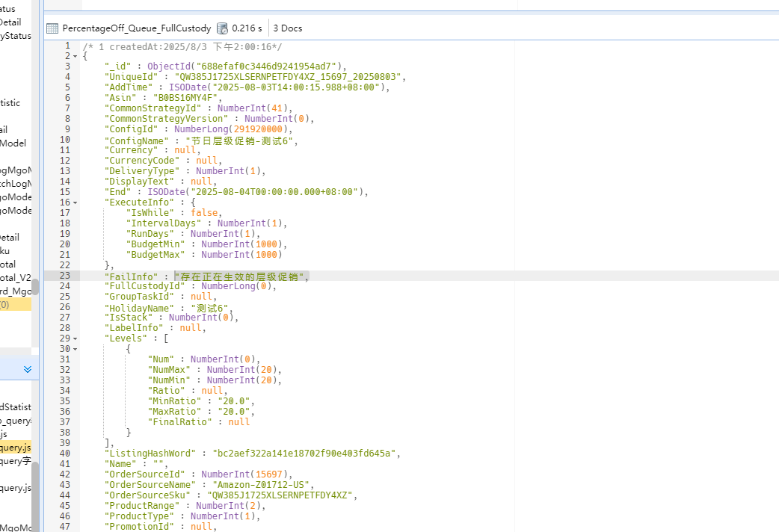The height and width of the screenshot is (532, 779).
Task: Click the ConfigName value 节日层级促销-测试6
Action: tap(239, 141)
